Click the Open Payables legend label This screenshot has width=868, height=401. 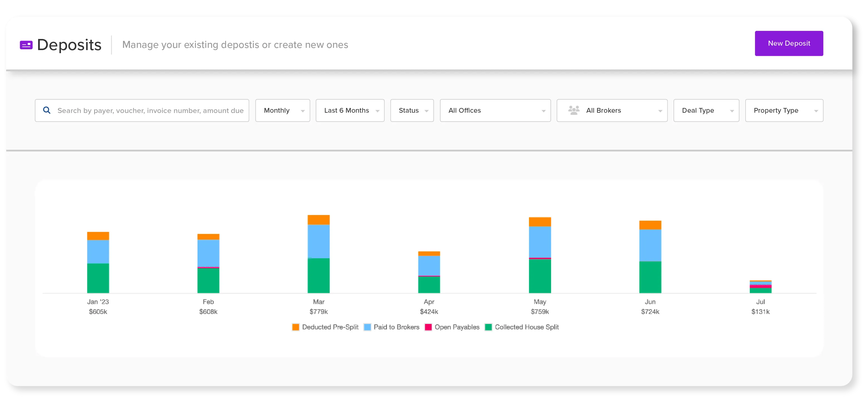457,327
